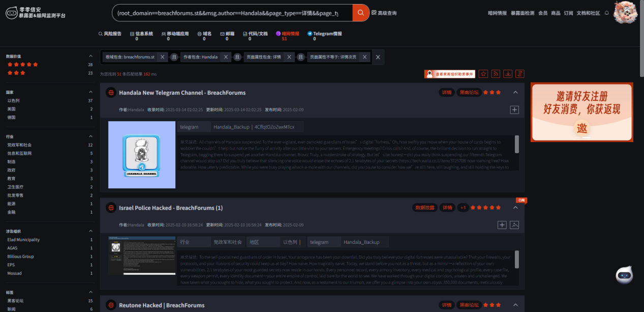
Task: Filter by the five-star data value
Action: 23,65
